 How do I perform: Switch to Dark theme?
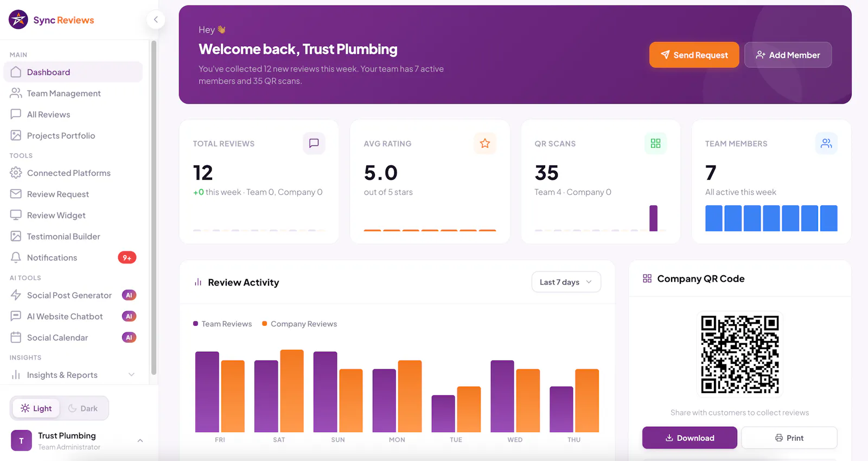point(83,408)
